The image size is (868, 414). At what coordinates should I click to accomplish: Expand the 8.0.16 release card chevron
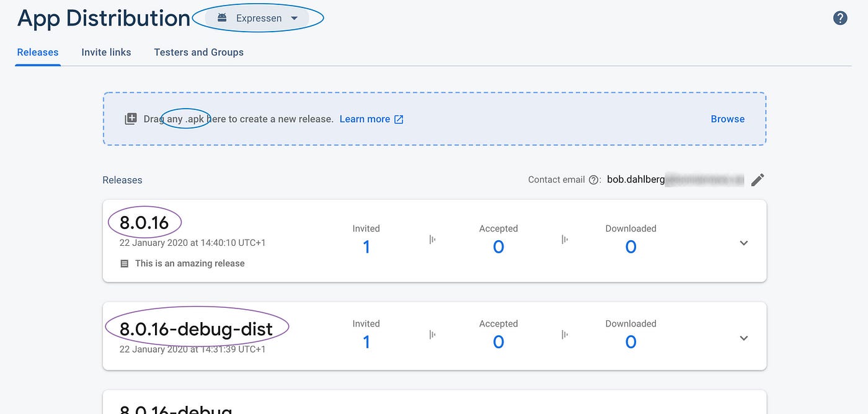744,243
